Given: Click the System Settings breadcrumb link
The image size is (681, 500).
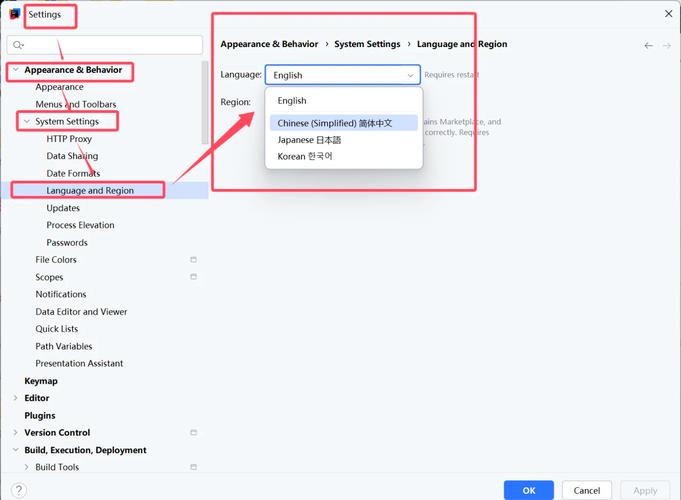Looking at the screenshot, I should (367, 44).
